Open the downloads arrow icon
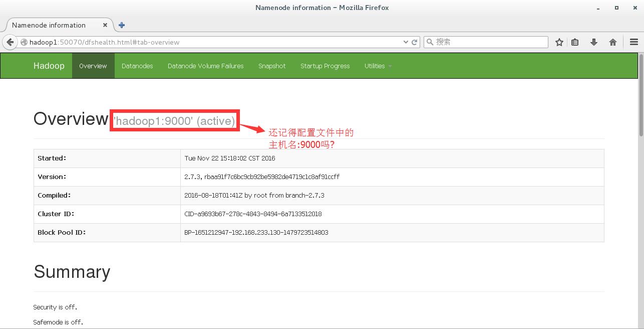 pyautogui.click(x=594, y=42)
